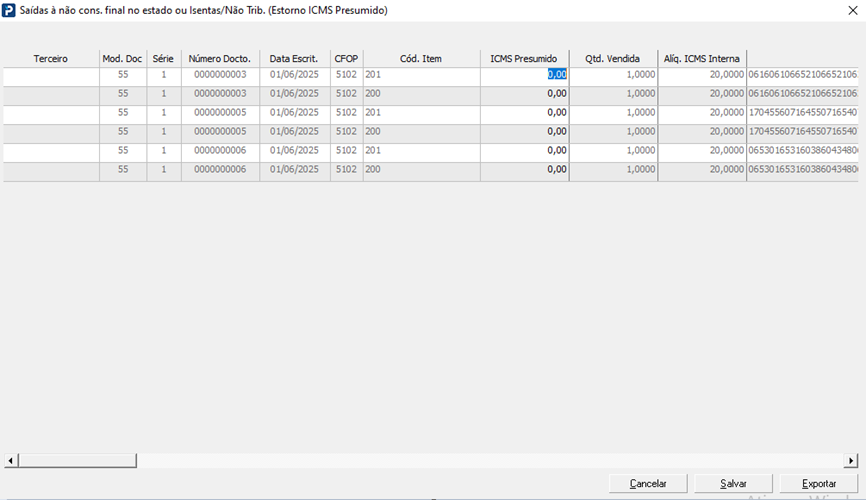Close the Estorno ICMS Presumido window
The image size is (866, 500).
[853, 10]
